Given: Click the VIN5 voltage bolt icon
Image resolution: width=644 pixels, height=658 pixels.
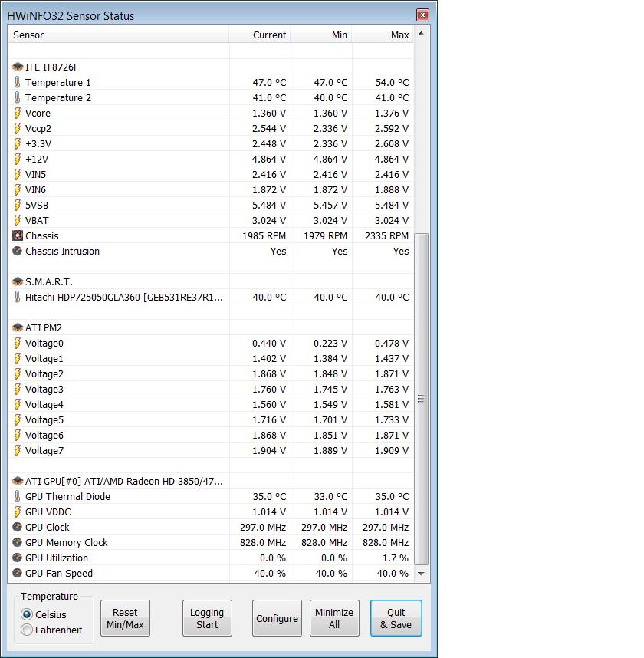Looking at the screenshot, I should click(17, 174).
